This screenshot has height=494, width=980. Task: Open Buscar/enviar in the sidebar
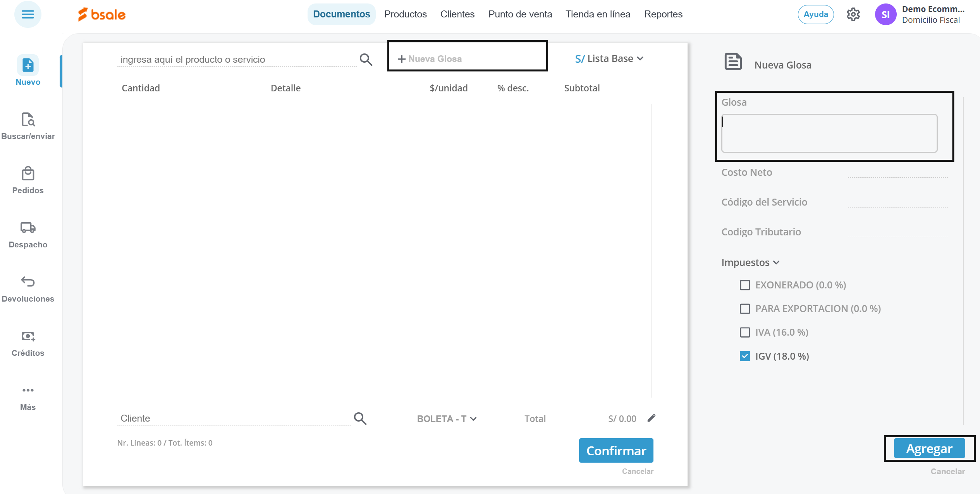(x=28, y=120)
